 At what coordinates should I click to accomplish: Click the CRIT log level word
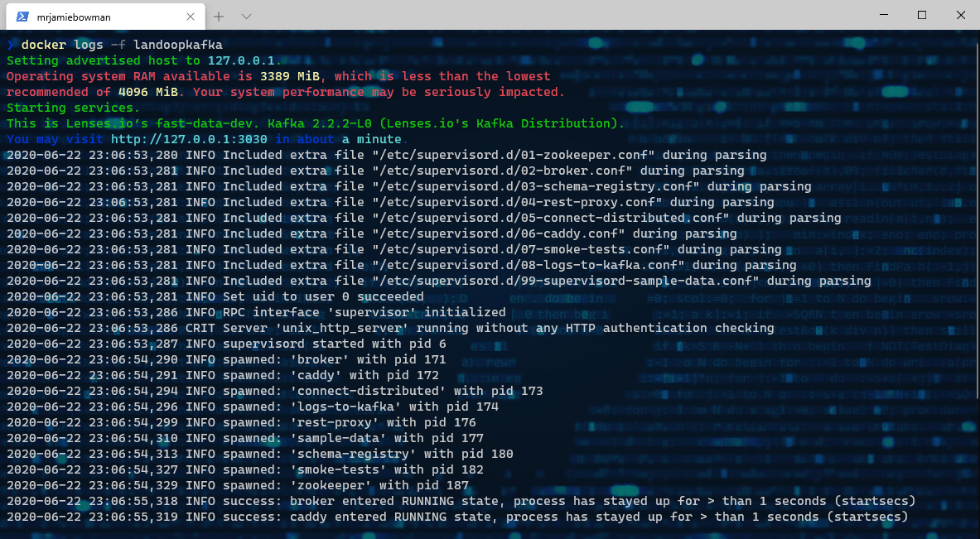click(200, 328)
